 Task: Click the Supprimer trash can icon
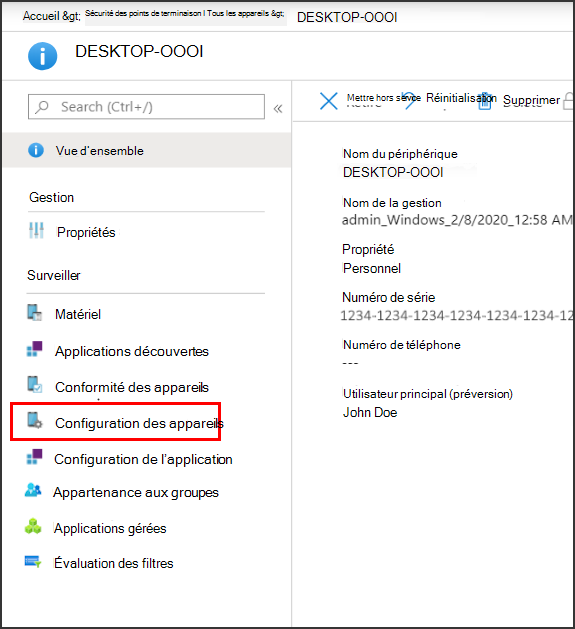pyautogui.click(x=485, y=101)
